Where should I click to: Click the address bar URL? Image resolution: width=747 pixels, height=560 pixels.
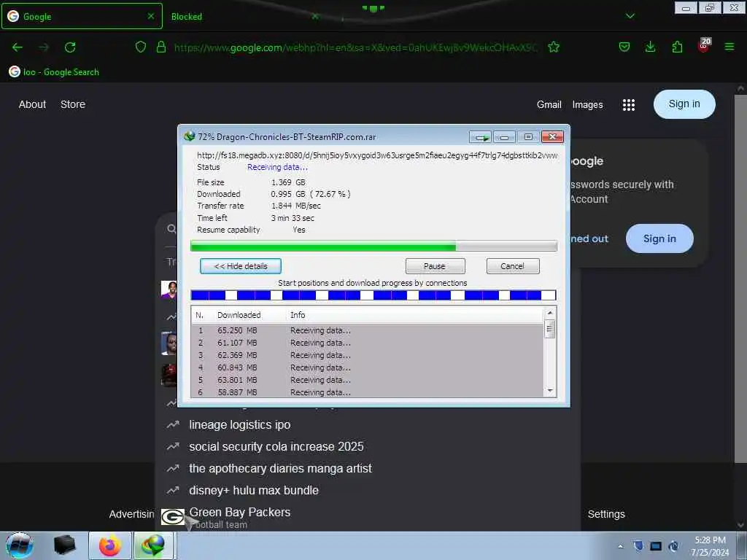(355, 47)
